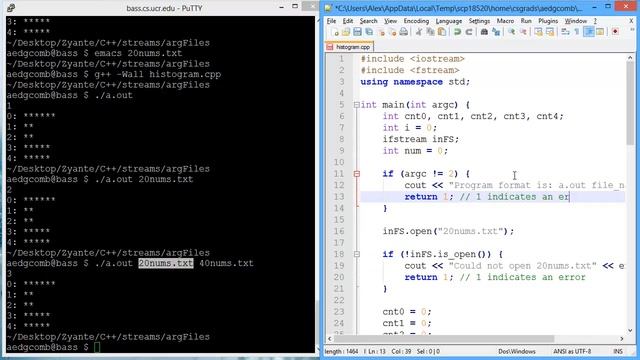Collapse the fold marker at line 11

pyautogui.click(x=357, y=174)
